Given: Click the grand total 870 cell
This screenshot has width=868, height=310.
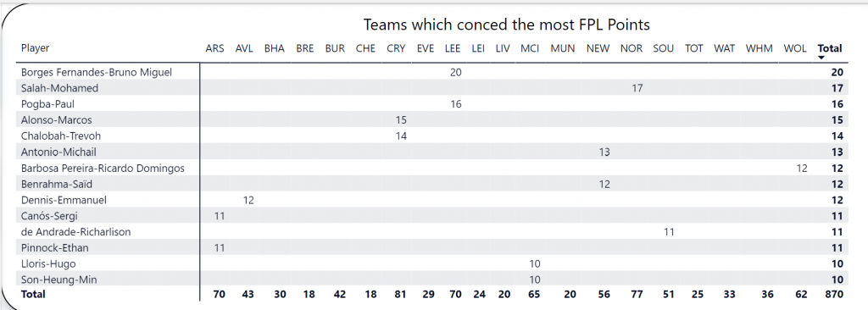Looking at the screenshot, I should 832,295.
